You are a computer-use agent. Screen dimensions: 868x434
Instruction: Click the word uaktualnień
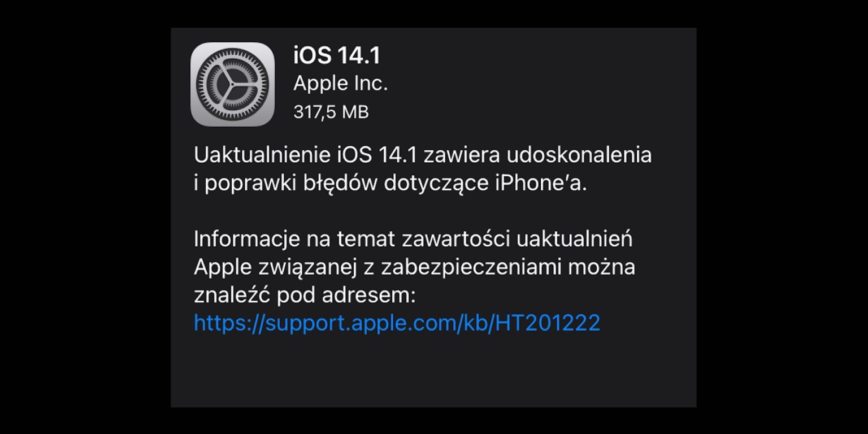point(575,239)
